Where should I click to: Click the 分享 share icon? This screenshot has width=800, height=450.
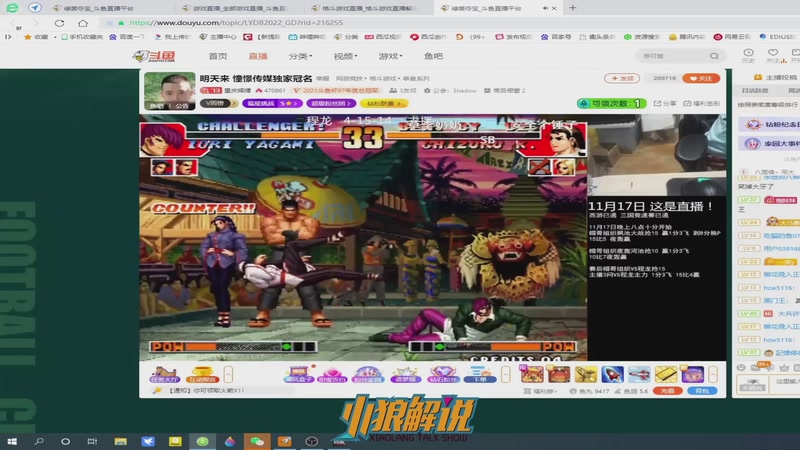(665, 104)
